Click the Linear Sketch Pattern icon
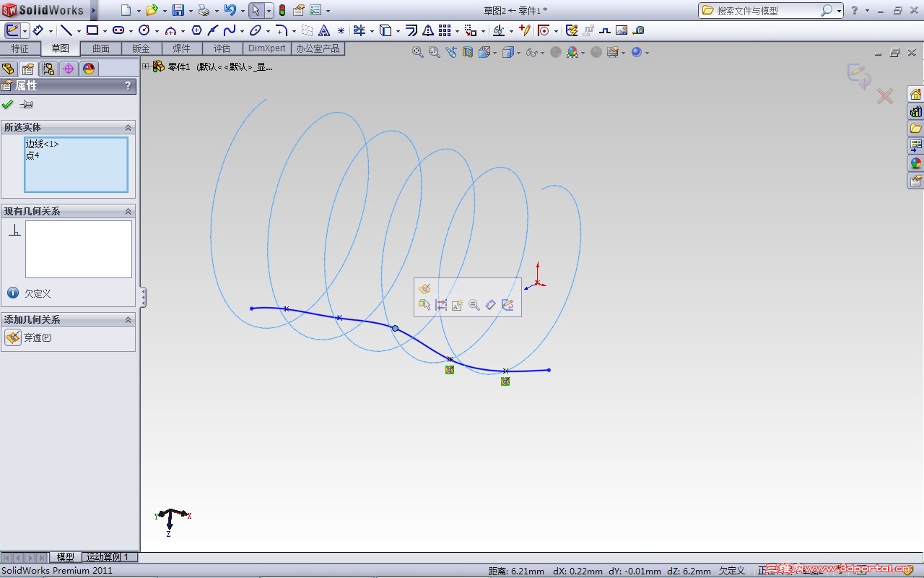The width and height of the screenshot is (924, 578). [445, 30]
